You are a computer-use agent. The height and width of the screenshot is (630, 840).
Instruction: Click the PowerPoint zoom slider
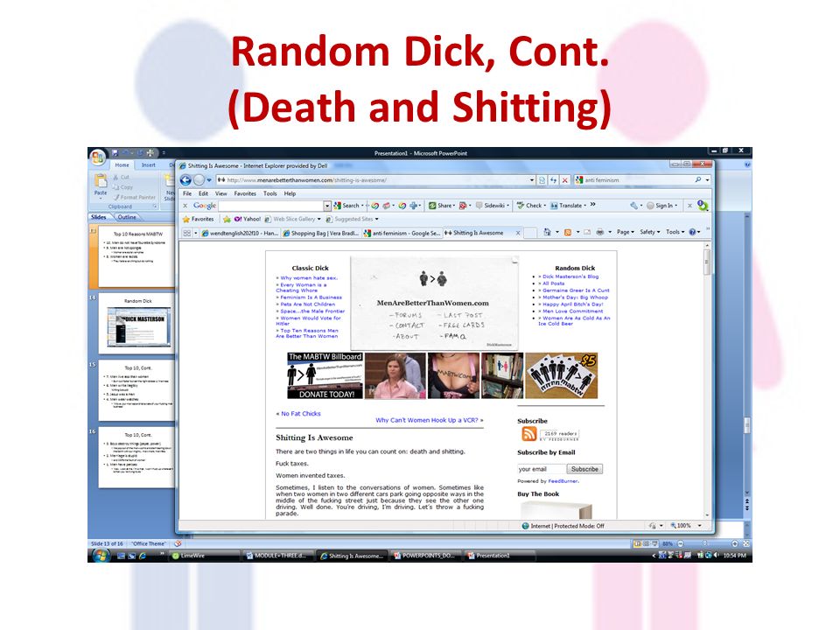[704, 543]
